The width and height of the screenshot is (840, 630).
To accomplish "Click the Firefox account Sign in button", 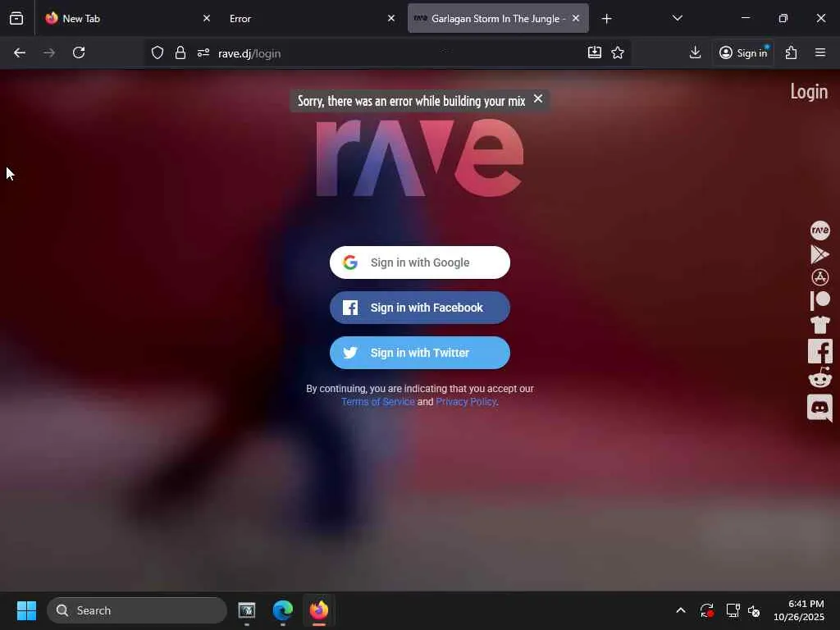I will [743, 52].
